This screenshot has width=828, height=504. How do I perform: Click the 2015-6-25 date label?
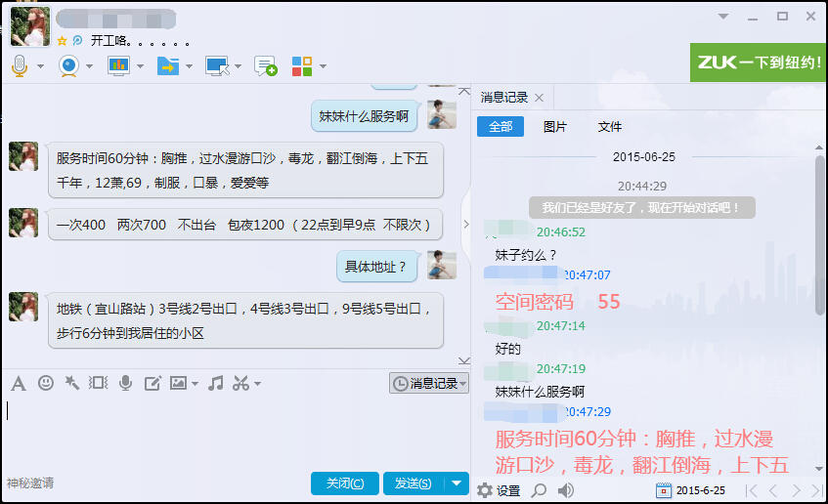[x=700, y=490]
